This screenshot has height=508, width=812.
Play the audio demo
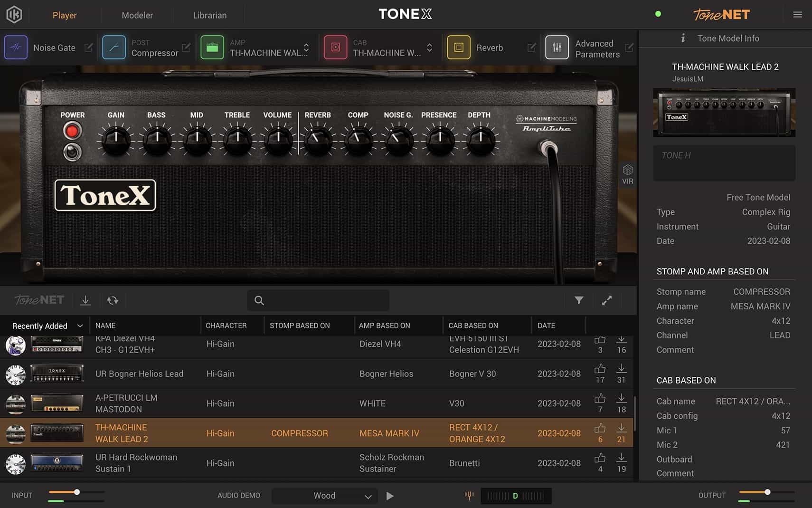(x=390, y=496)
